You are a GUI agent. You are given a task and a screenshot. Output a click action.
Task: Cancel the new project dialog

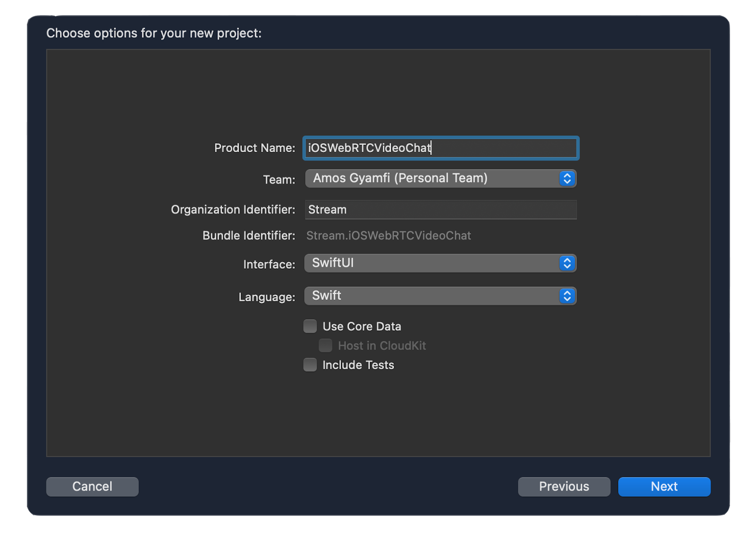point(92,486)
